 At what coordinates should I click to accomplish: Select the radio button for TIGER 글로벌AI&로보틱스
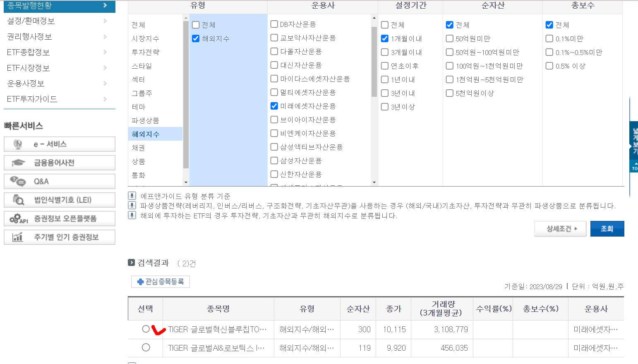(146, 348)
